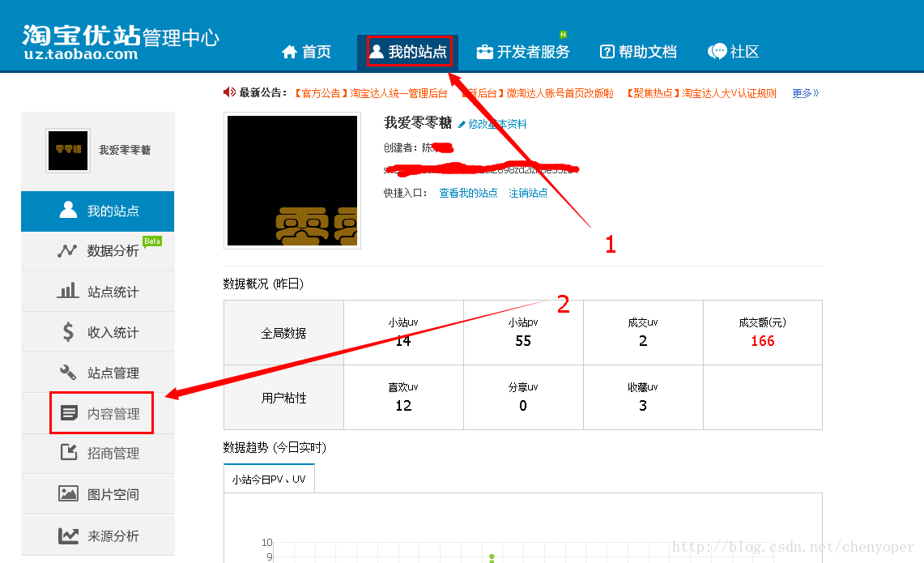924x563 pixels.
Task: Click the dollar sign icon for 收入统计
Action: point(68,332)
